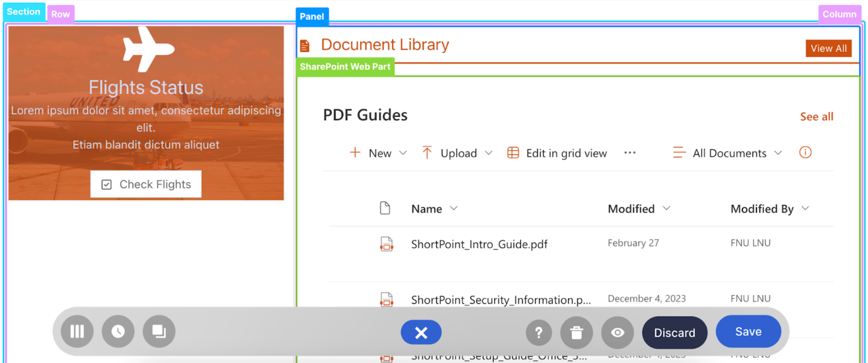Click the Flights Status heading
Viewport: 868px width, 363px height.
point(146,88)
